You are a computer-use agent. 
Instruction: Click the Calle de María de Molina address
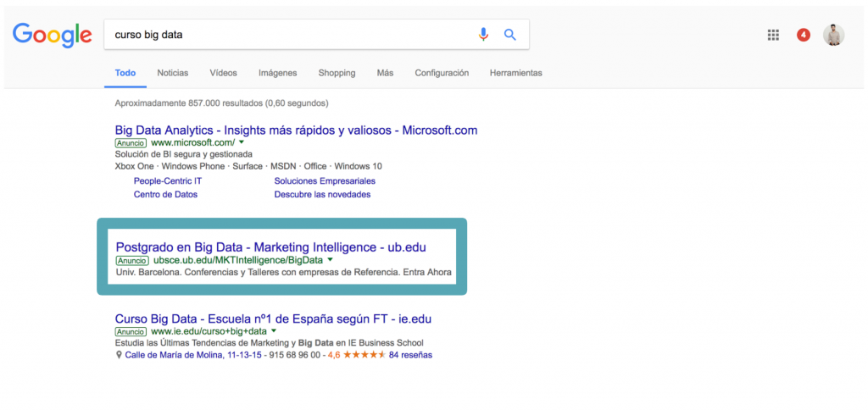[x=193, y=355]
